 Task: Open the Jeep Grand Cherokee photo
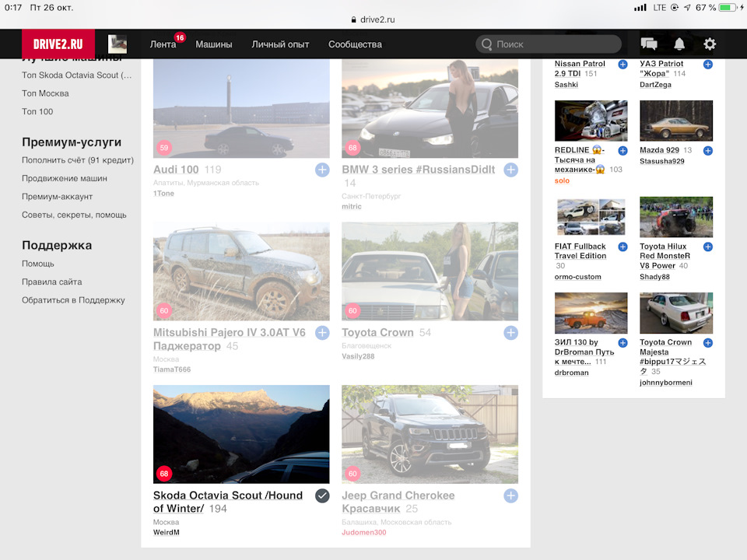click(x=430, y=434)
